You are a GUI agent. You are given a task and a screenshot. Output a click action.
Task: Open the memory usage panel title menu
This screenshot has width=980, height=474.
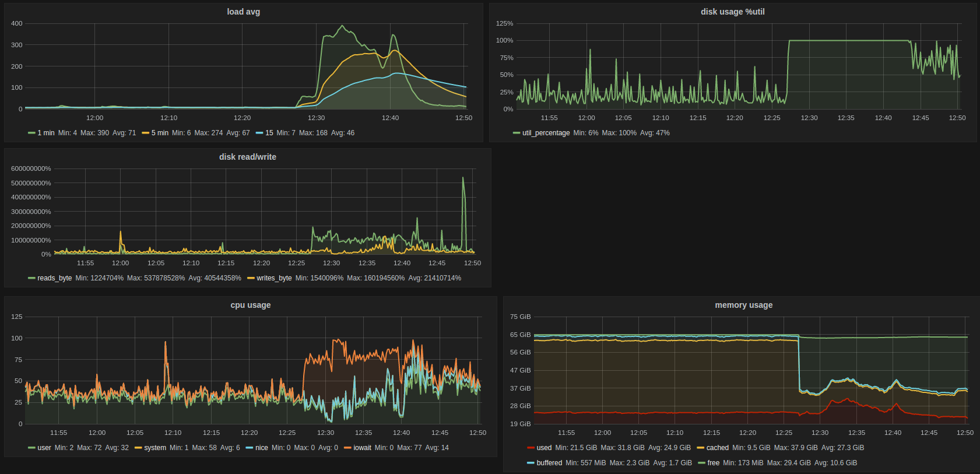coord(743,305)
